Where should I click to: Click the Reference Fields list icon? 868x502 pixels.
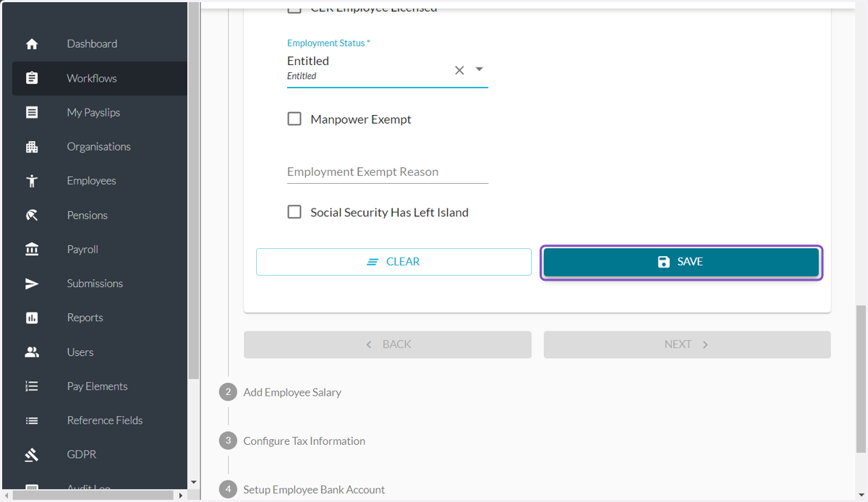point(32,420)
